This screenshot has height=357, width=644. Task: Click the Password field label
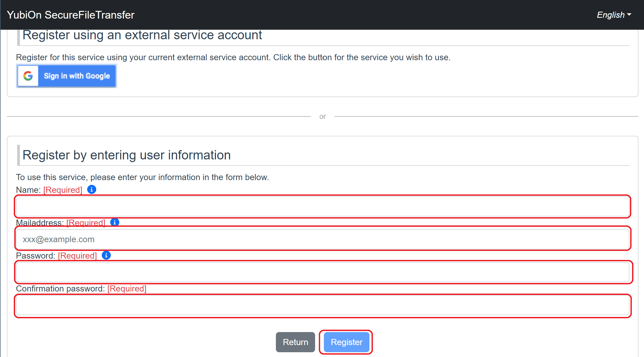(36, 256)
